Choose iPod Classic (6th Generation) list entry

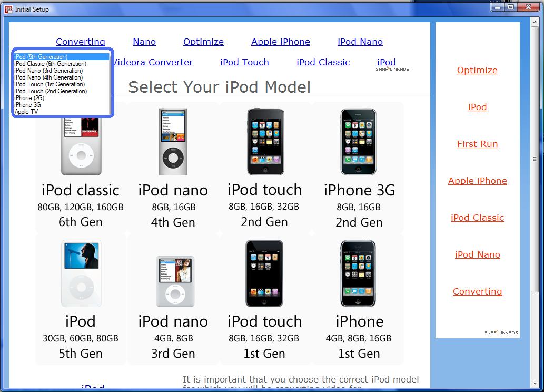[62, 64]
